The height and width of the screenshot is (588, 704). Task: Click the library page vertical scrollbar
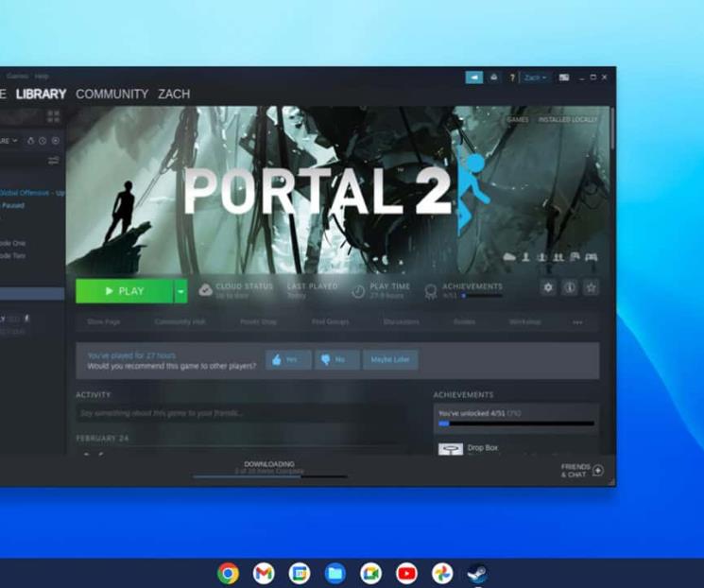(x=612, y=130)
